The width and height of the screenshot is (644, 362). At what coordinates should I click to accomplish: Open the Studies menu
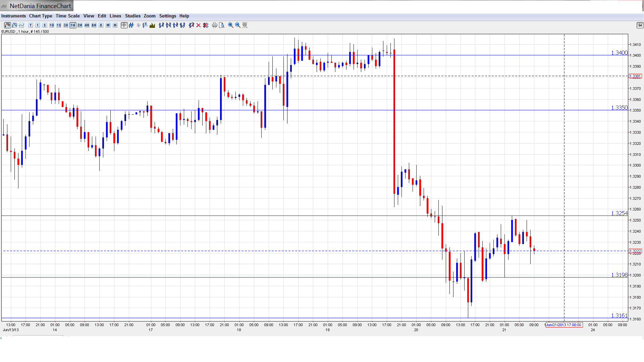132,16
